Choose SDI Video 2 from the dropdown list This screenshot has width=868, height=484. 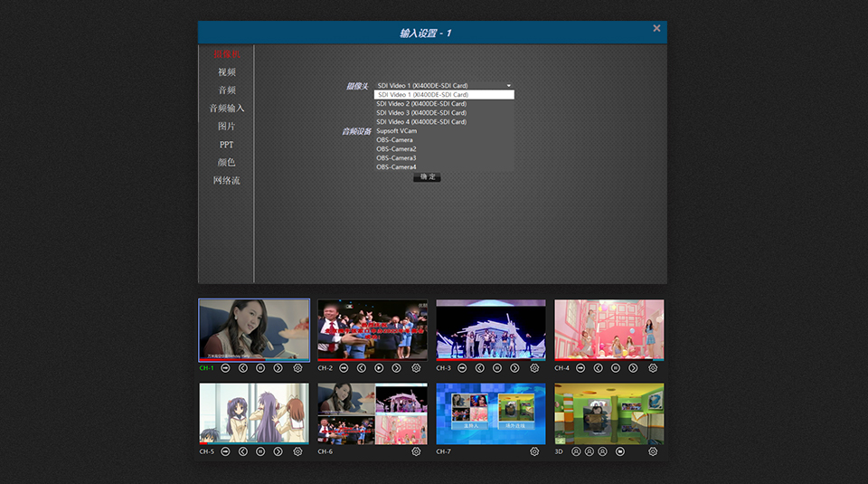click(421, 104)
